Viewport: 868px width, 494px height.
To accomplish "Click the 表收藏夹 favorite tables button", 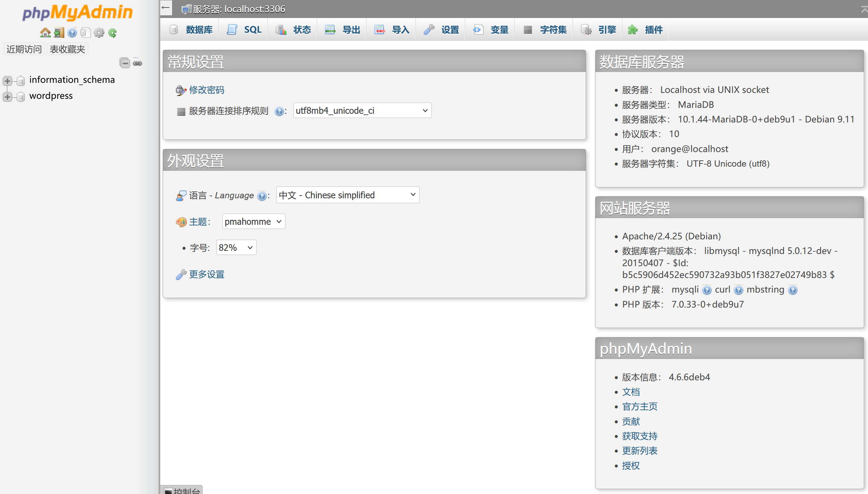I will pos(67,49).
